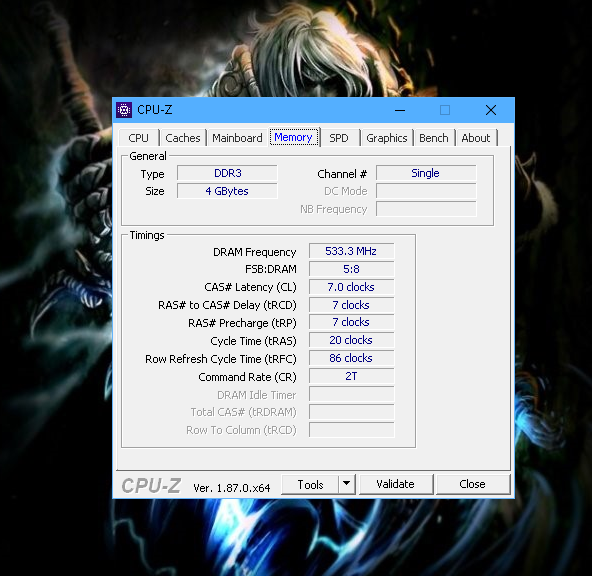Click the Row Refresh Cycle Time (tRFC) label

221,359
